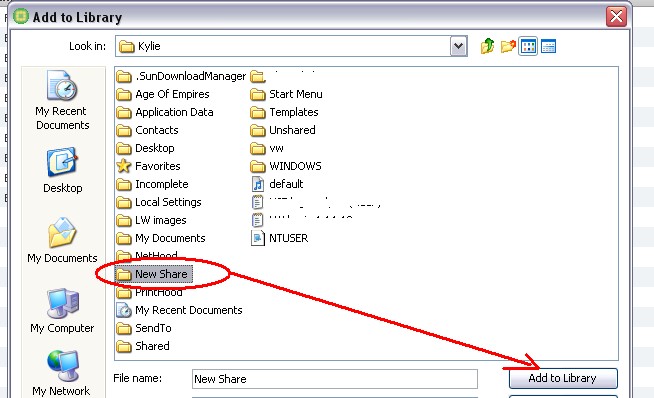Select the Incomplete folder
The image size is (654, 398).
(152, 184)
